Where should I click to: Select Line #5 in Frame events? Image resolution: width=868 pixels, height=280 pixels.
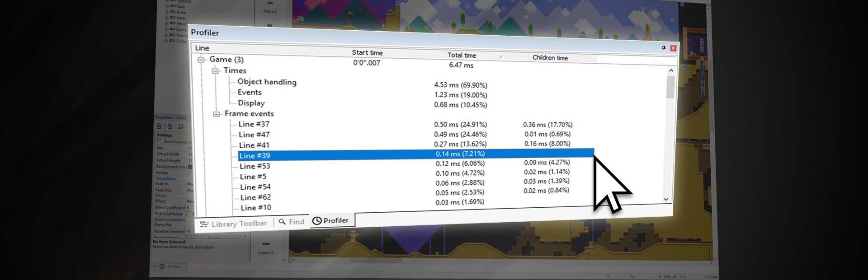pos(253,177)
